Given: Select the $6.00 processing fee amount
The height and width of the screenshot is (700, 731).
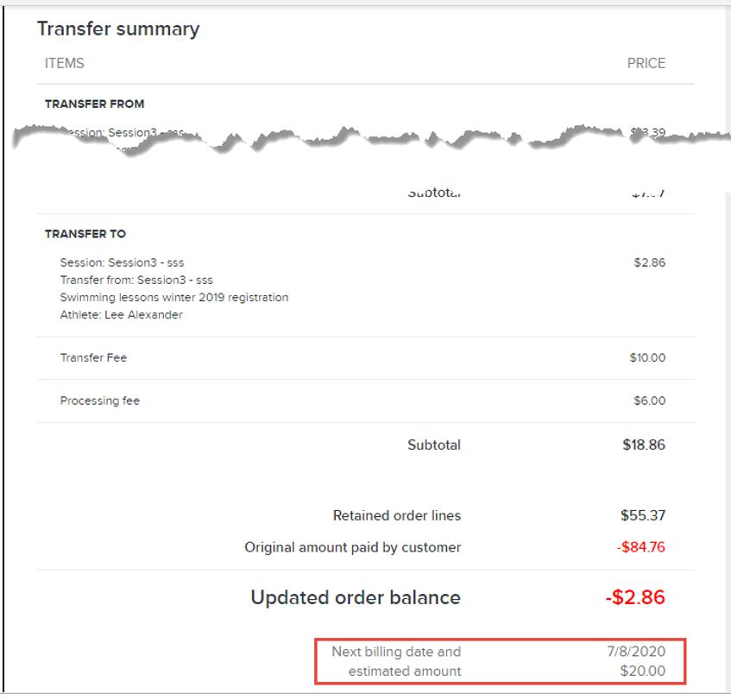Looking at the screenshot, I should 649,400.
